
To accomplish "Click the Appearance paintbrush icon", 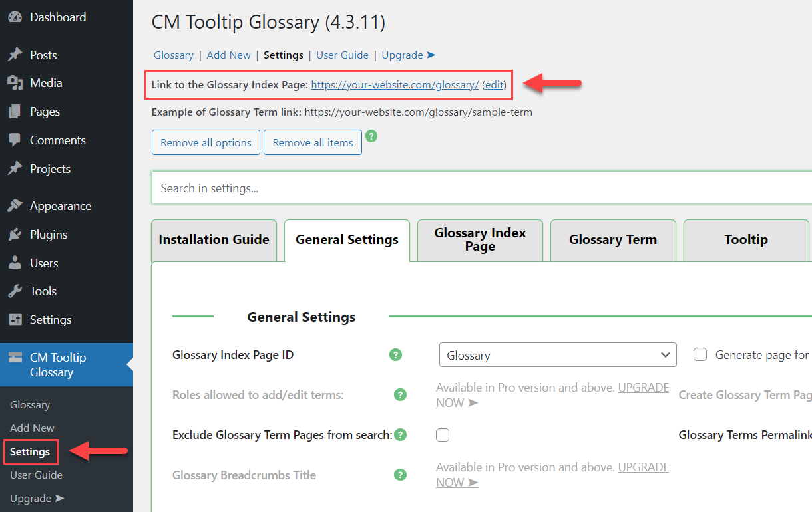I will [15, 206].
